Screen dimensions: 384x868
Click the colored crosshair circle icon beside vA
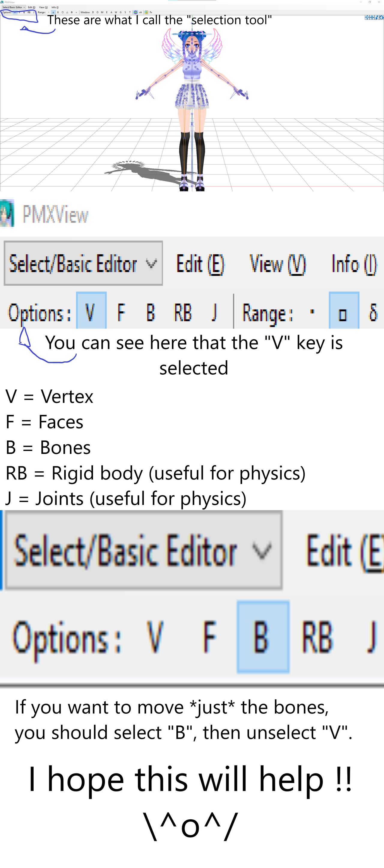(136, 12)
